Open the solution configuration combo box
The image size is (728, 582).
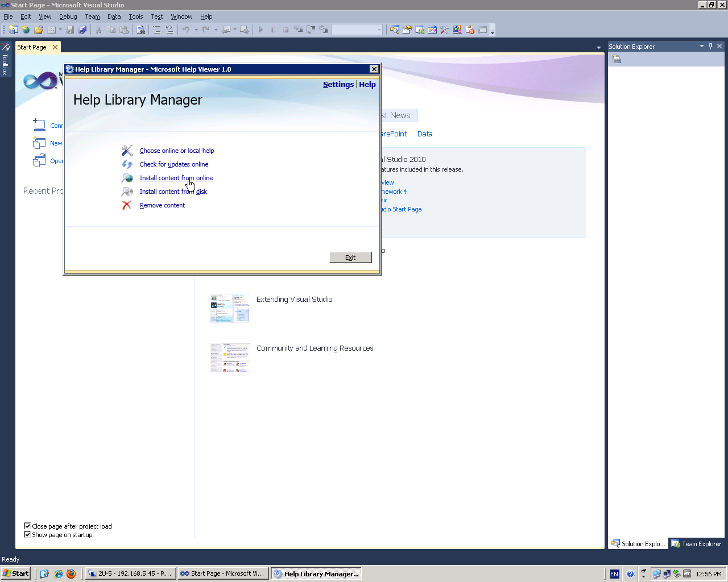point(357,30)
